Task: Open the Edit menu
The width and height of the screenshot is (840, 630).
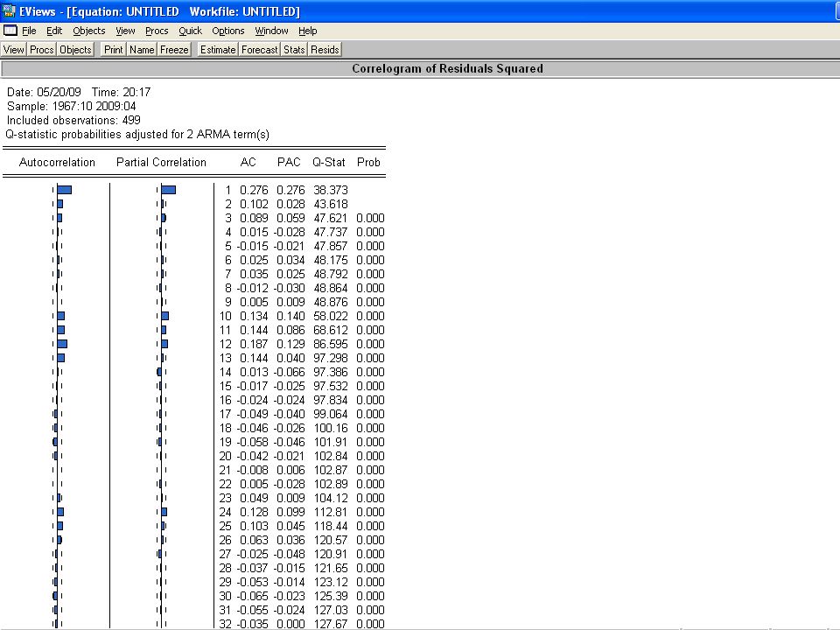Action: 54,31
